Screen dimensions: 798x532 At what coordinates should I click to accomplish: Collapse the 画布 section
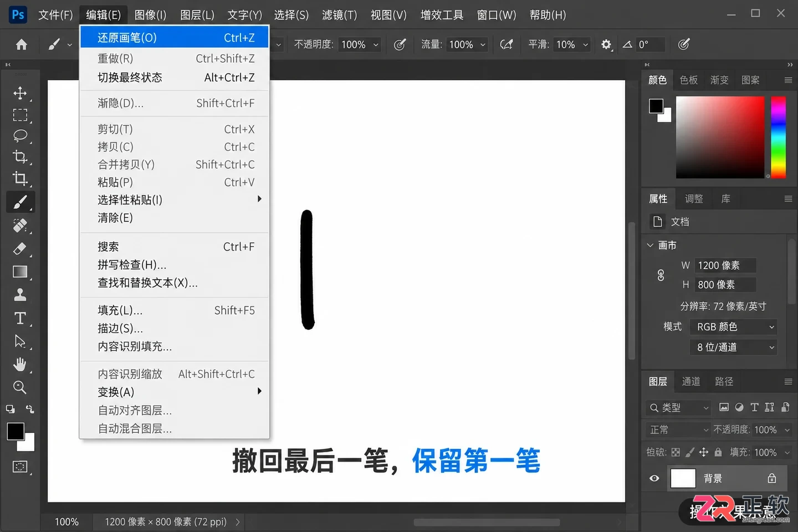click(651, 245)
